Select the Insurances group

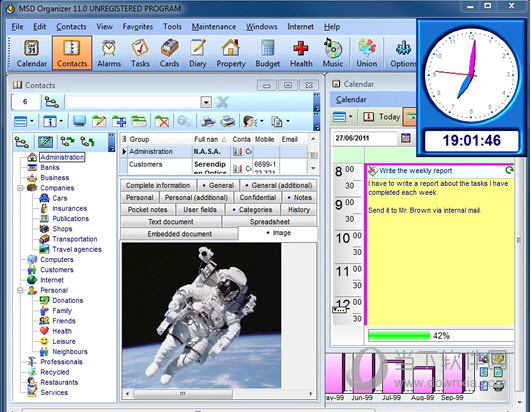point(69,209)
